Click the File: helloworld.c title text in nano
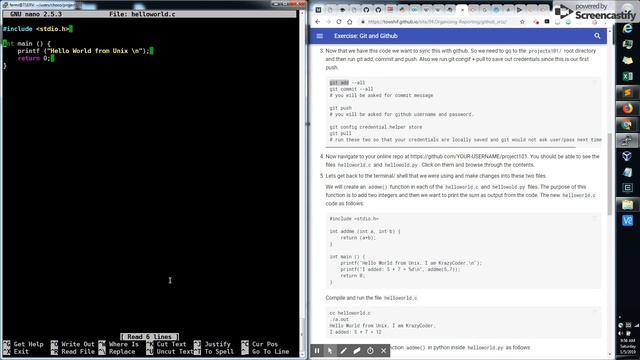The height and width of the screenshot is (360, 640). (x=142, y=14)
